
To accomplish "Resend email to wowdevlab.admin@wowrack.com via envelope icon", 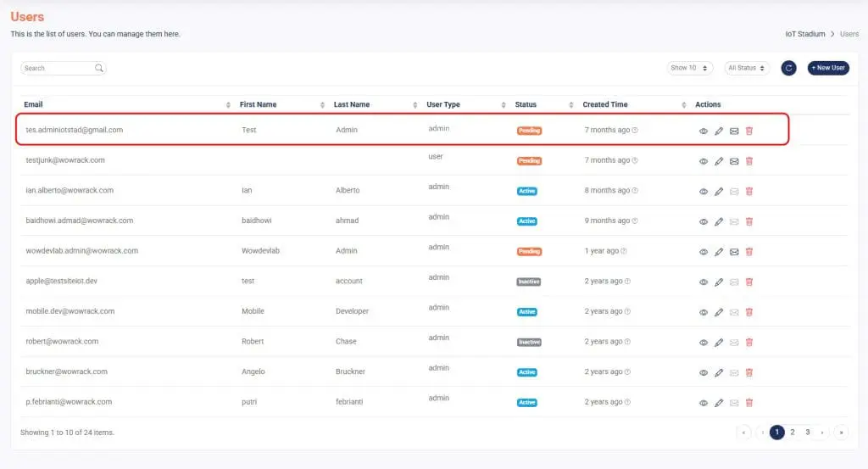I will coord(734,252).
